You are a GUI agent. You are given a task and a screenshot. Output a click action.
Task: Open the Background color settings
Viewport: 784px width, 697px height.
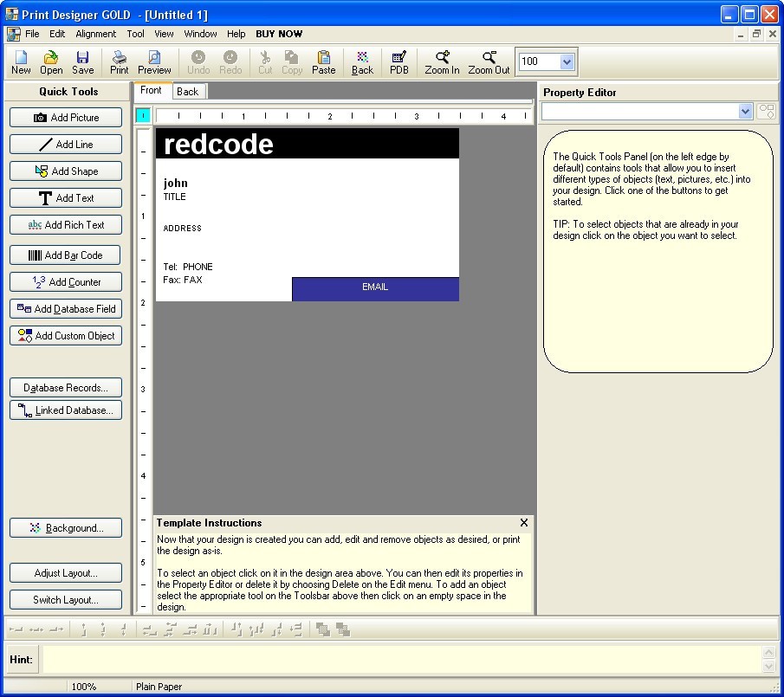pos(65,527)
